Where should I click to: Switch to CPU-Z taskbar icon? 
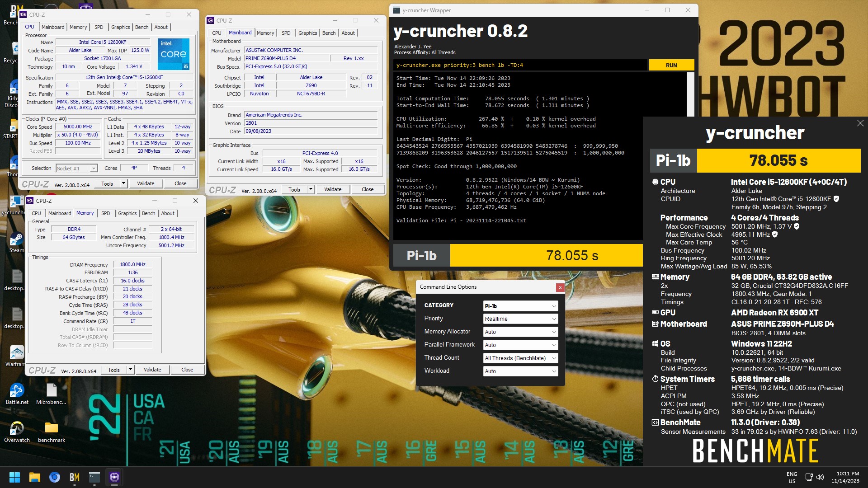tap(114, 477)
